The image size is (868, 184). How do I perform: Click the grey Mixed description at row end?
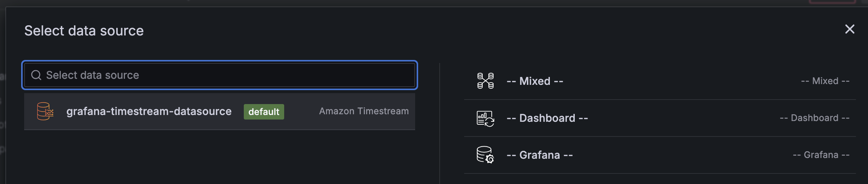pos(825,81)
